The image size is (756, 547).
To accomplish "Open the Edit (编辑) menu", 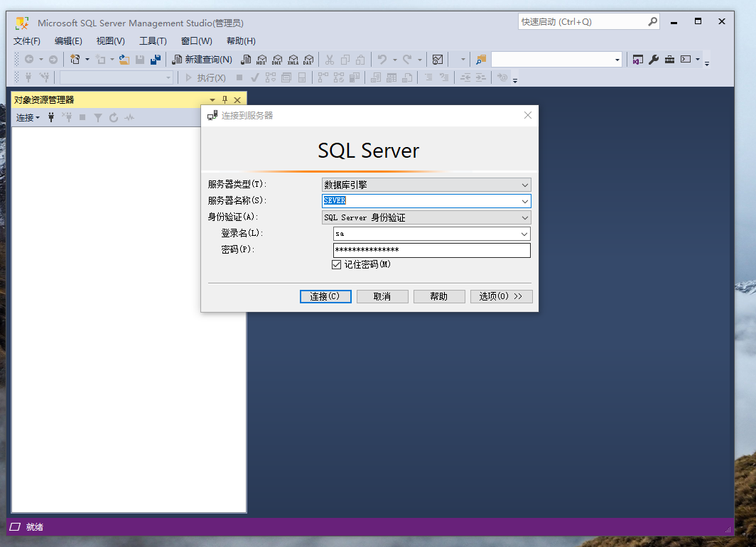I will [x=68, y=41].
